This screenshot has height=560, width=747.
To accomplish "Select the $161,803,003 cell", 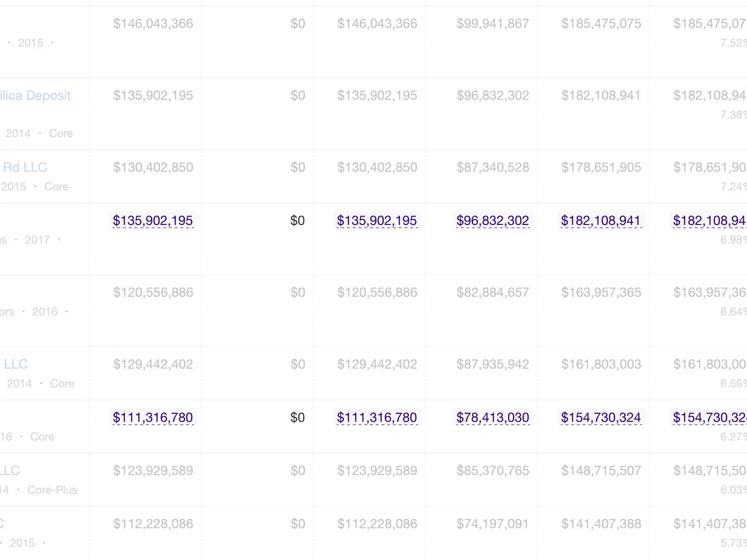I will click(601, 364).
